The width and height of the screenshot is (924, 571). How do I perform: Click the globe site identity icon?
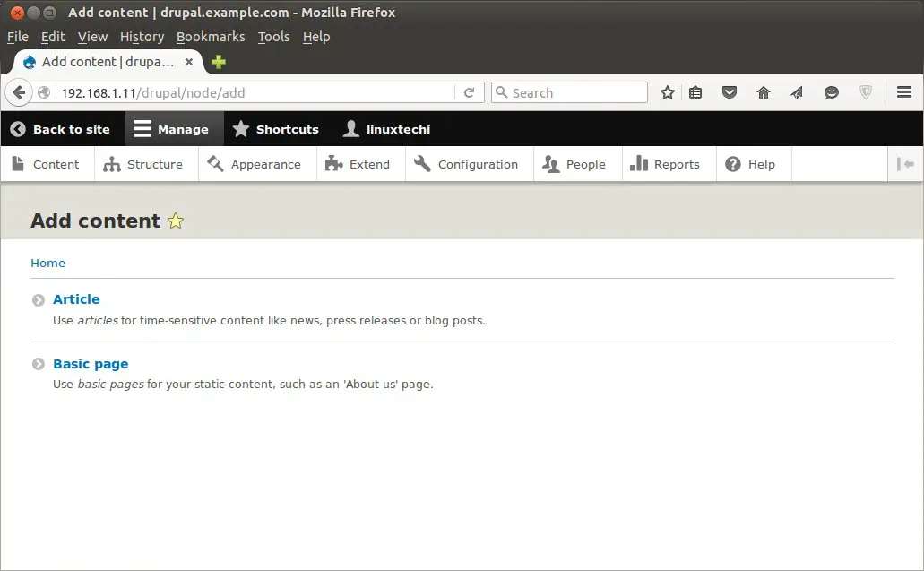coord(44,92)
